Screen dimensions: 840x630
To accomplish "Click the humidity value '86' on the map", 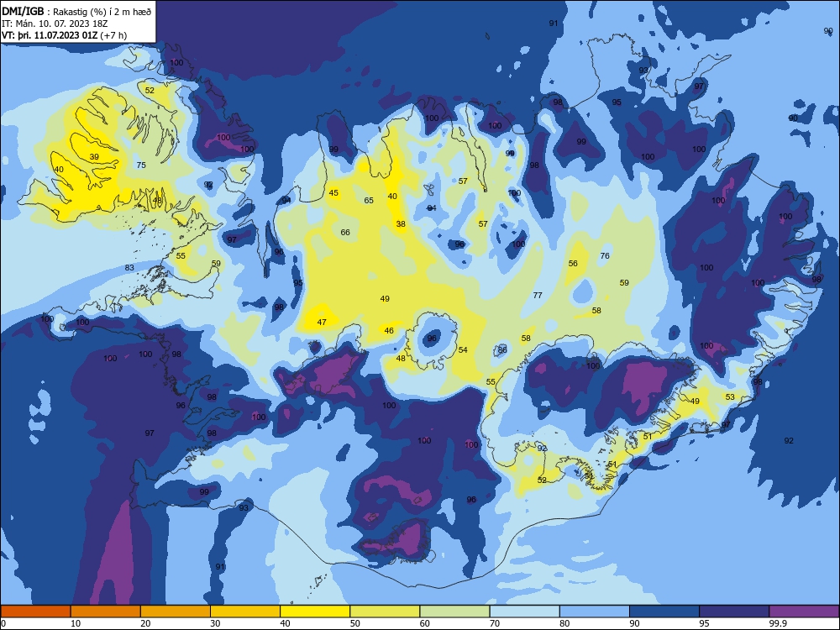I will (502, 349).
